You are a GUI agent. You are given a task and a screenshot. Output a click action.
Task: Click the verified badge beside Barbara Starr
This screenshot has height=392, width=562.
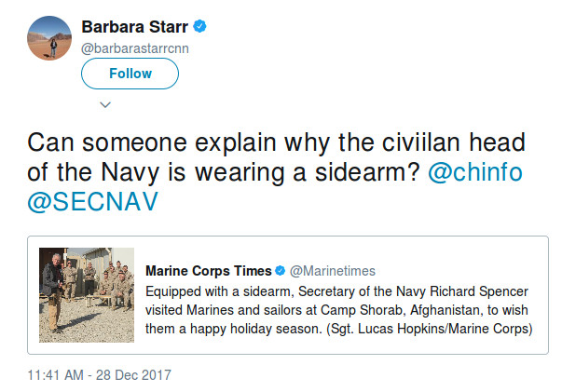(199, 25)
